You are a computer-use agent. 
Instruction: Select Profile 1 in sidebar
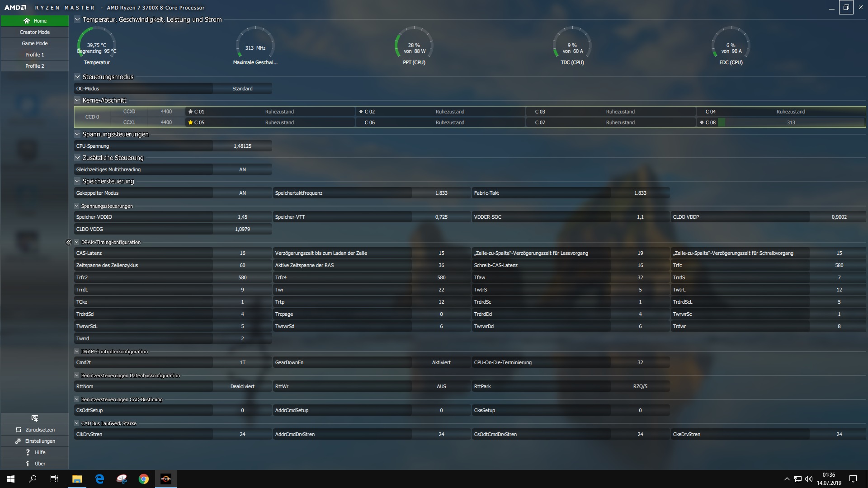click(35, 55)
